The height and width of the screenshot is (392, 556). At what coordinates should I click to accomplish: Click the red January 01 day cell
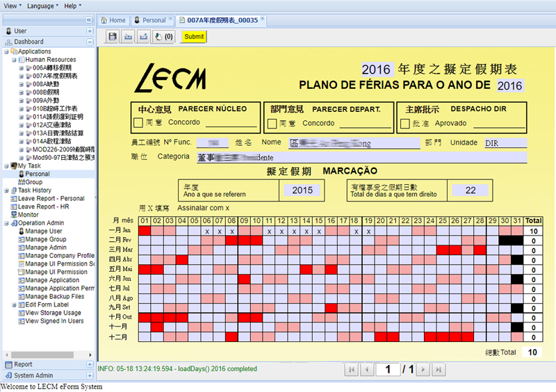click(x=145, y=231)
